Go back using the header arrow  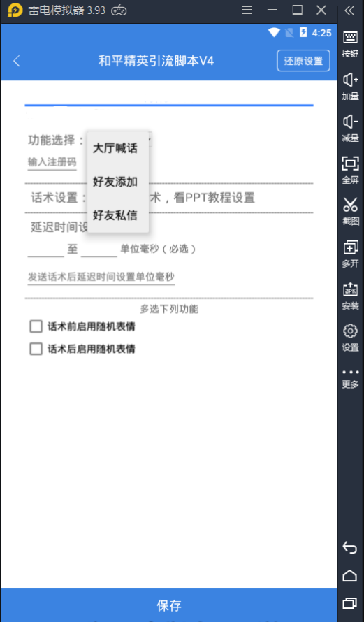click(17, 61)
